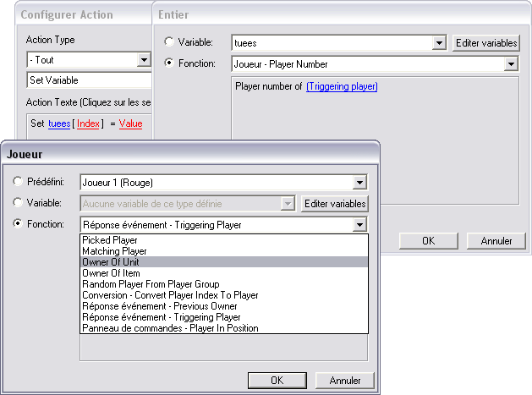Select Fonction radio in Joueur dialog

[19, 224]
